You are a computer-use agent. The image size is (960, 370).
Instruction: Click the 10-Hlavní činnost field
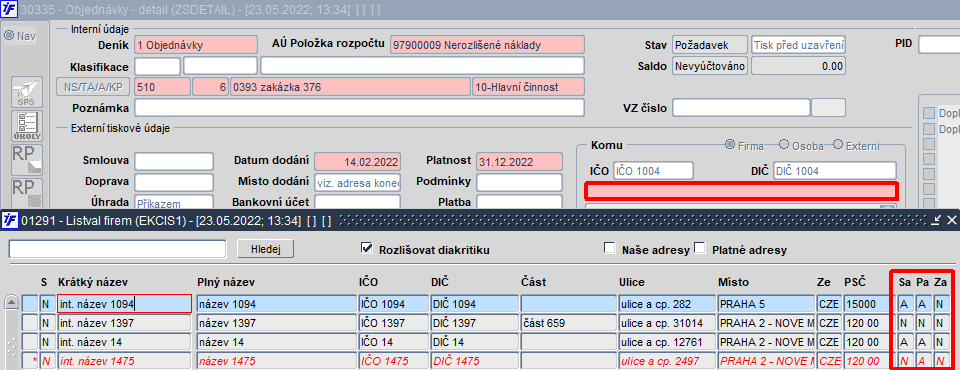(528, 87)
